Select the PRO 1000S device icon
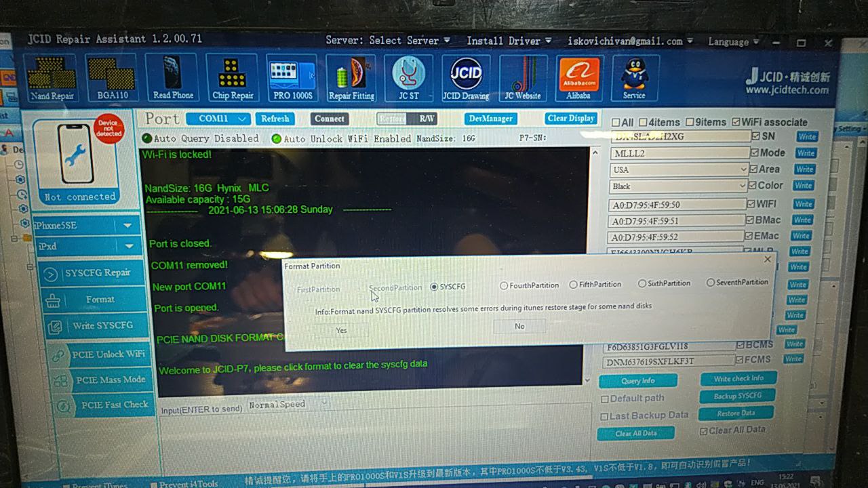 (x=292, y=78)
